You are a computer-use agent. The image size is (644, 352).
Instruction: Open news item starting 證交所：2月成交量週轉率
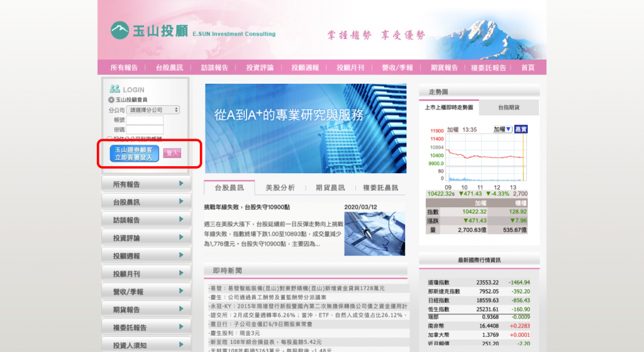[308, 315]
